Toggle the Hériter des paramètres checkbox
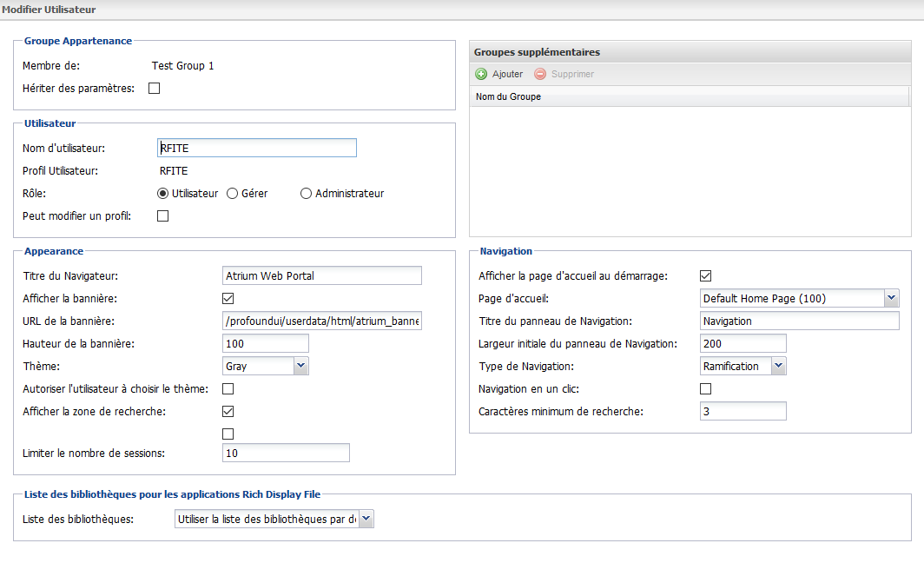This screenshot has width=924, height=563. click(x=155, y=89)
